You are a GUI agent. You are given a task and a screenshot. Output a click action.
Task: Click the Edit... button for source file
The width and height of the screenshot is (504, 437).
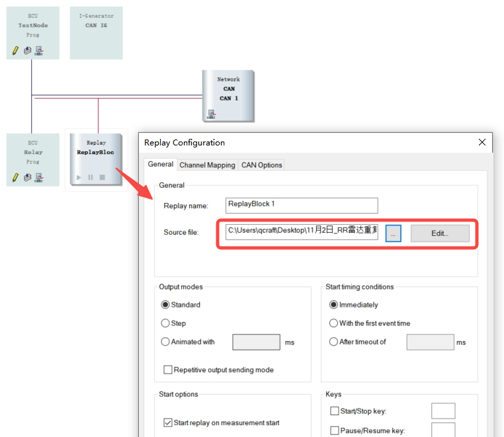[440, 233]
